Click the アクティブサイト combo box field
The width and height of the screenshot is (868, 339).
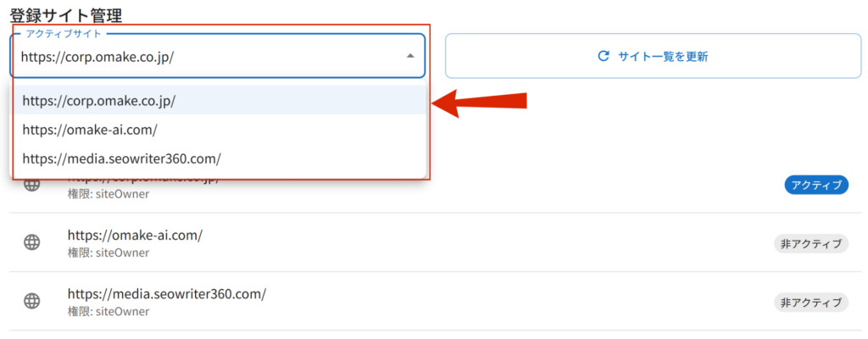coord(218,56)
